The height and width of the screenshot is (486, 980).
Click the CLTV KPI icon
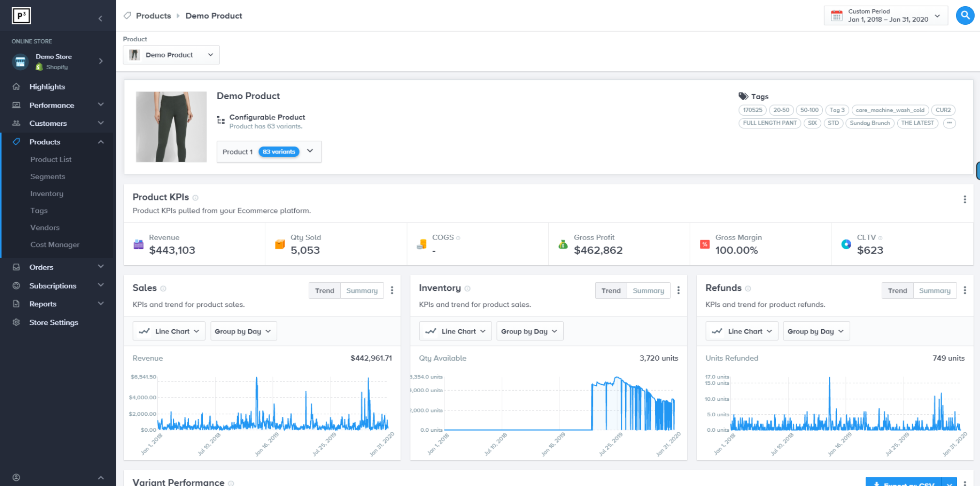pos(845,244)
